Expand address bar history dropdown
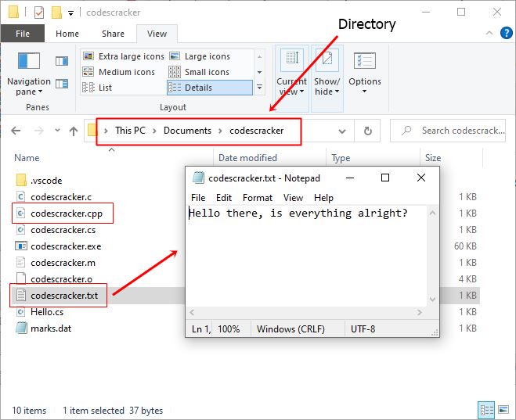The image size is (516, 420). 342,131
